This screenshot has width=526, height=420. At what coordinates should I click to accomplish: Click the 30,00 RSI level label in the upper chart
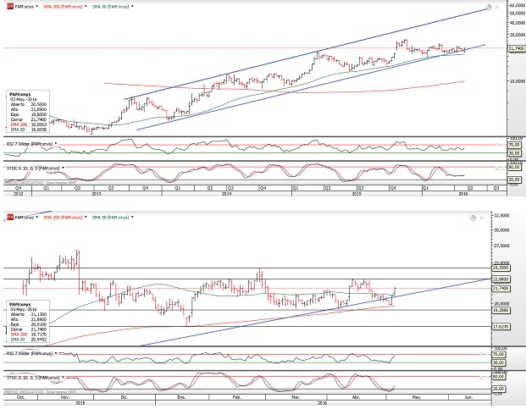(515, 153)
